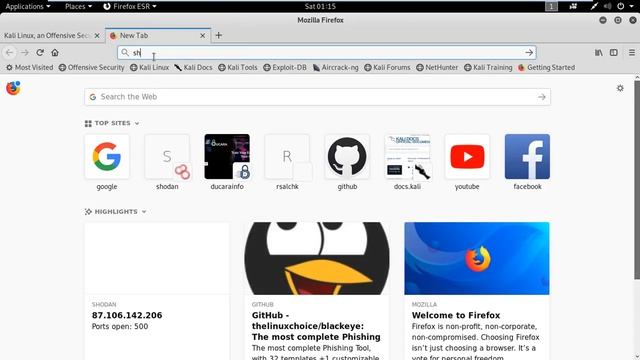Collapse the Top Sites section
640x360 pixels.
(137, 123)
